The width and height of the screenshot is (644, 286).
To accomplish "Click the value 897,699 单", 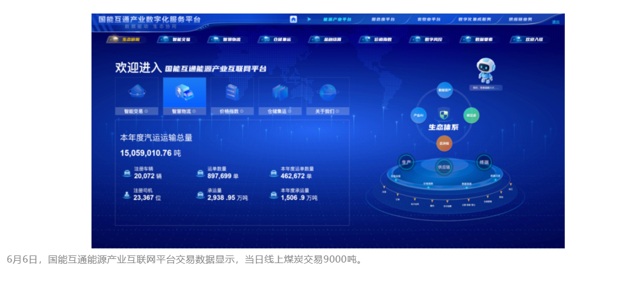I will point(223,176).
